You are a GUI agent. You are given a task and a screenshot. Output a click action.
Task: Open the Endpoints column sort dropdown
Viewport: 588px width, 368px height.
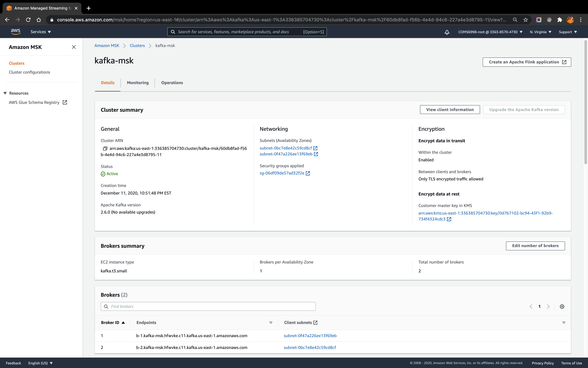tap(271, 323)
